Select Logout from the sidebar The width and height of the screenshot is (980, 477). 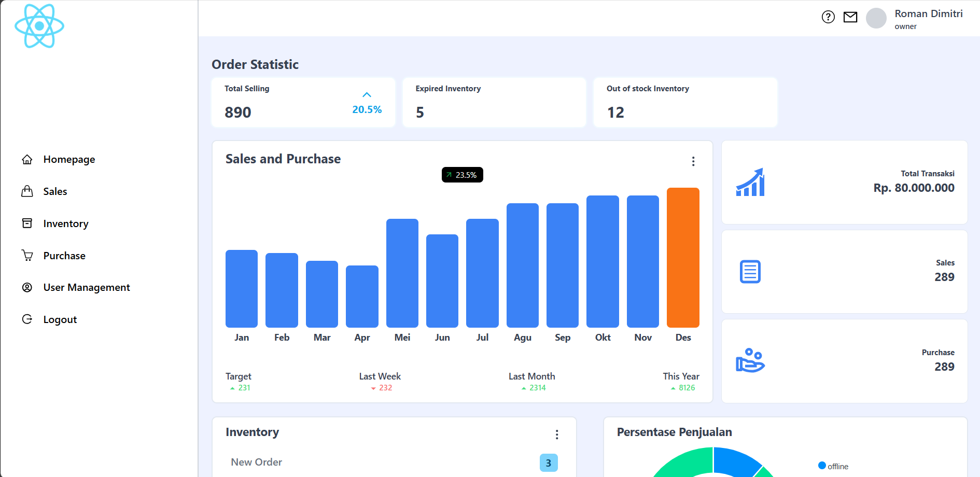pos(60,319)
